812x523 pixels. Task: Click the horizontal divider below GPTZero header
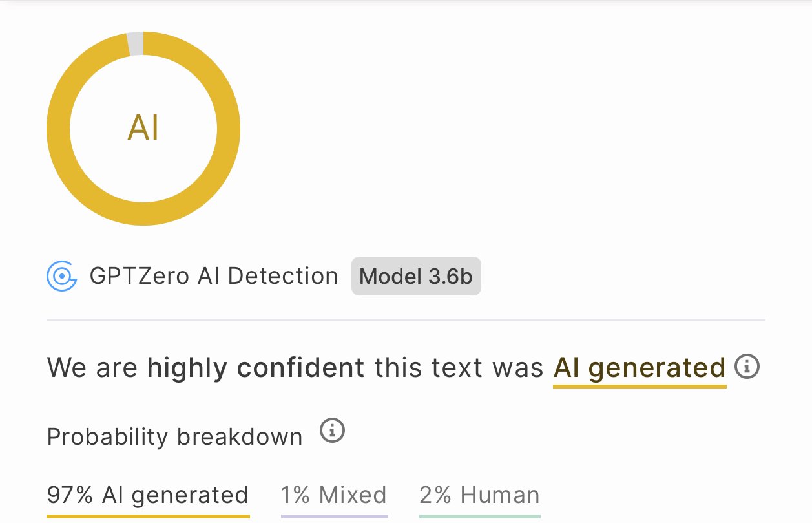tap(406, 319)
